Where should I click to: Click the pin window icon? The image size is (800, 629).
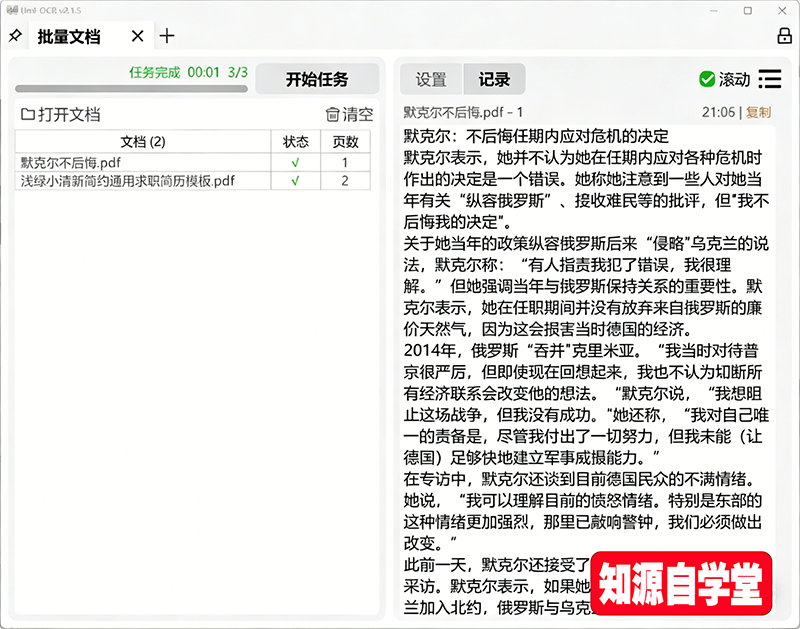14,36
